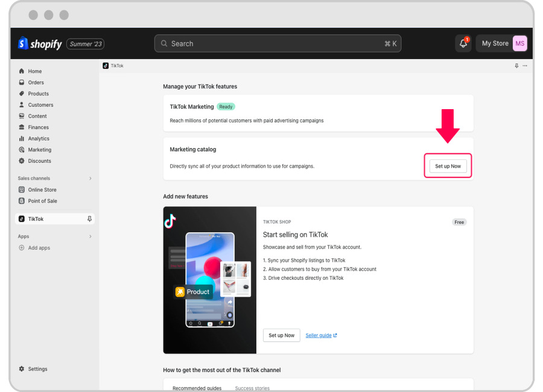Unpin TikTok from the sidebar

click(89, 218)
